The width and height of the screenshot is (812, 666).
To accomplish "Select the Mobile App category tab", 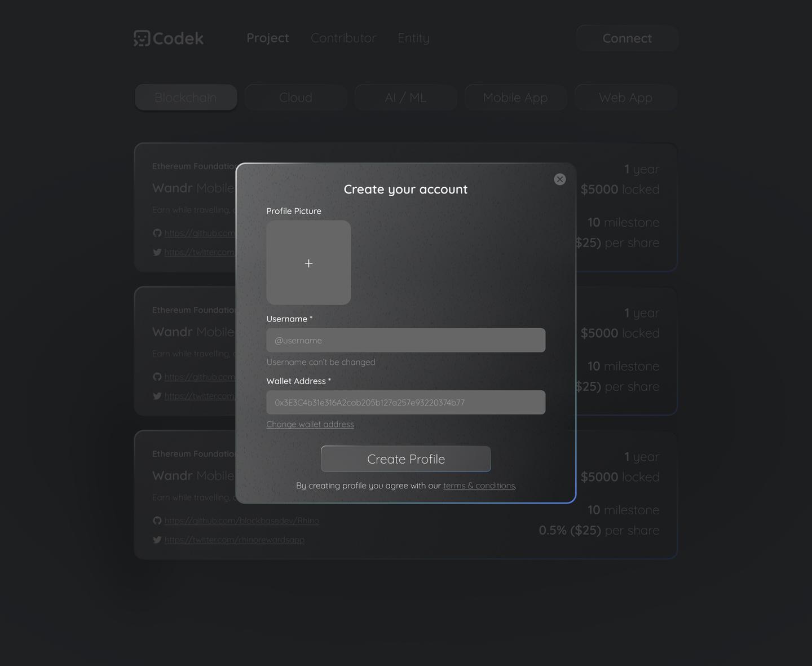I will pyautogui.click(x=515, y=98).
